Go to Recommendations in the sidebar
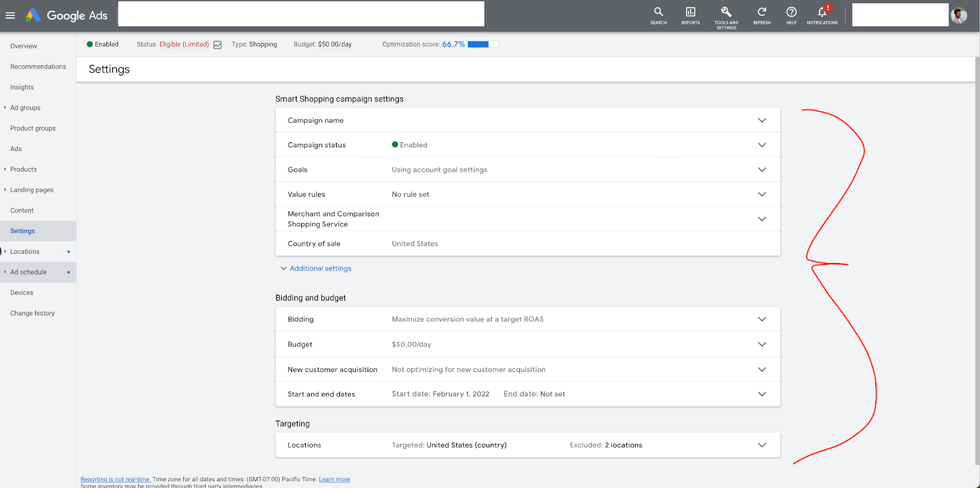The image size is (980, 488). click(38, 67)
